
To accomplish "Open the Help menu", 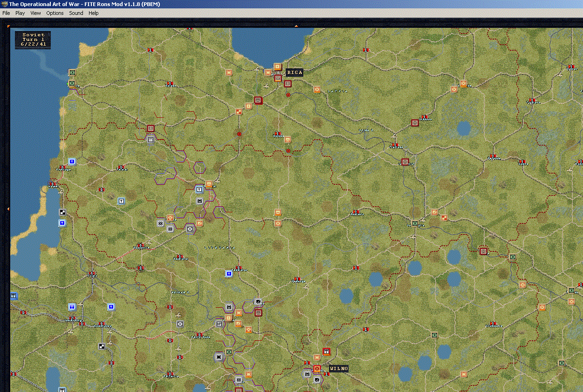I will (94, 13).
